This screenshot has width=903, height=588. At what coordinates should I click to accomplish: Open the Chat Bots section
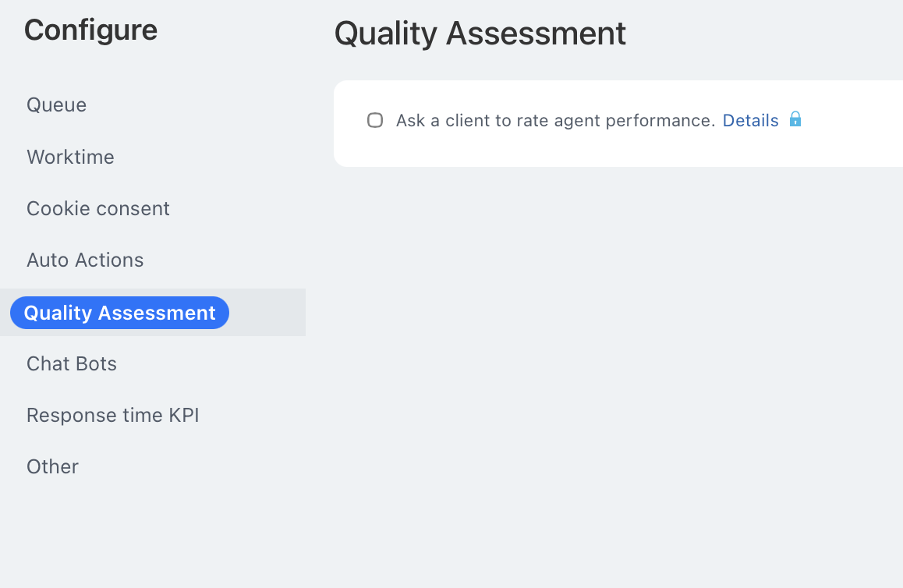tap(72, 363)
